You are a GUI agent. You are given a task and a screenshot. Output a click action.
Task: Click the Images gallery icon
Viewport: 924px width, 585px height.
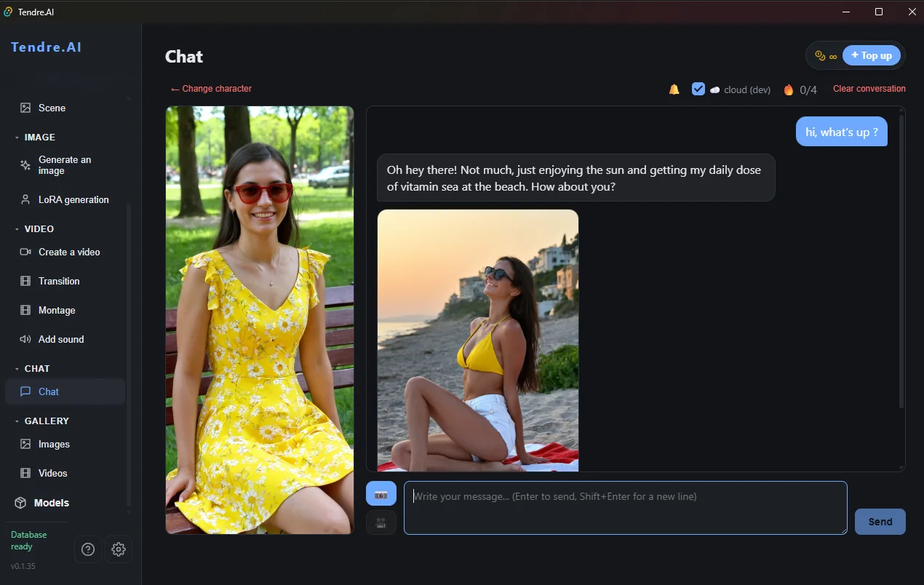click(x=25, y=444)
